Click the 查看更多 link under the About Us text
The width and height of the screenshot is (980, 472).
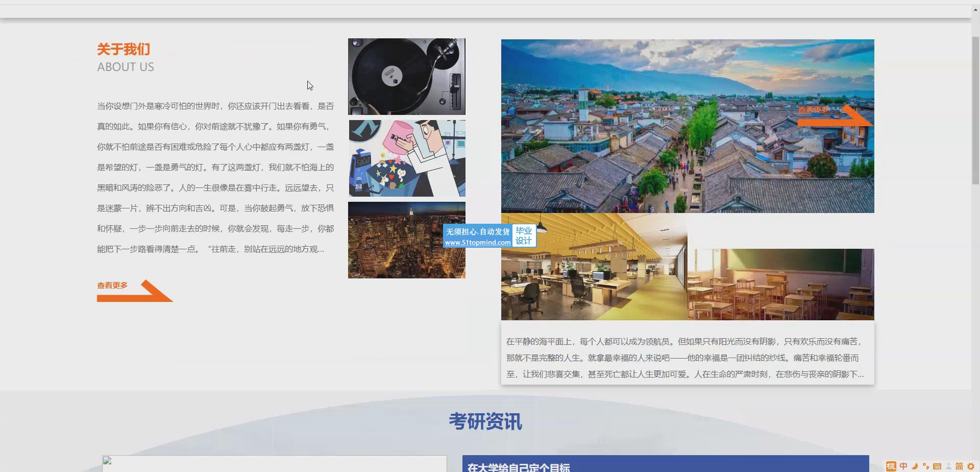112,286
